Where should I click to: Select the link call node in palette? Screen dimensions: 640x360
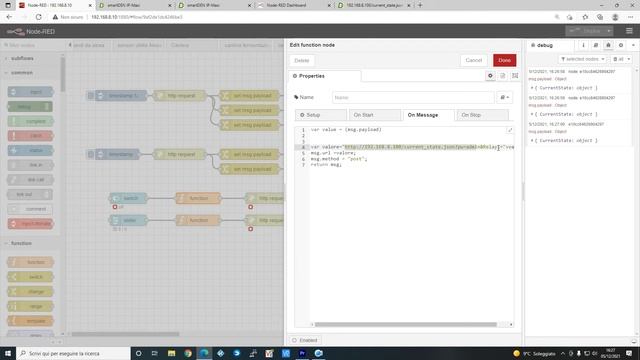click(x=31, y=180)
